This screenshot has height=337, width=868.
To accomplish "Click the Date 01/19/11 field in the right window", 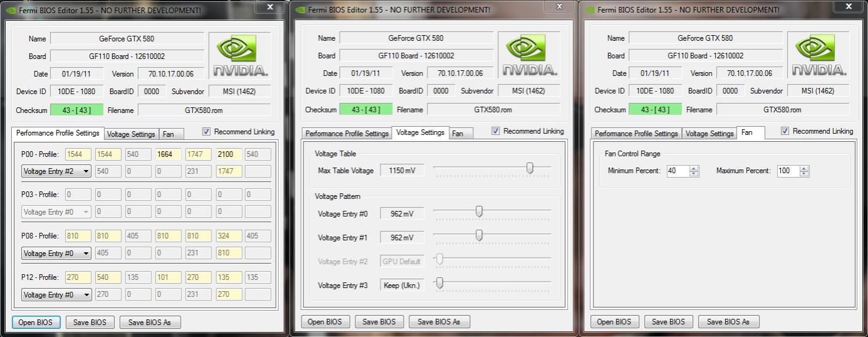I will point(655,73).
